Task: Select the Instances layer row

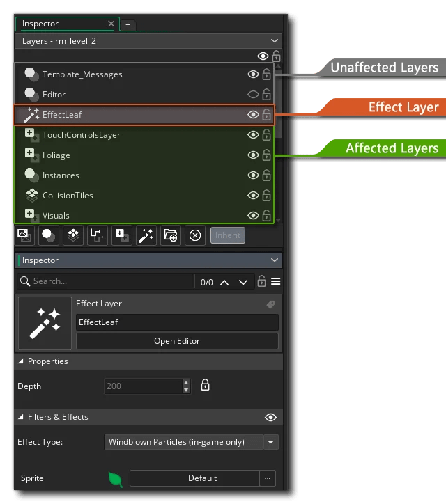Action: click(144, 175)
